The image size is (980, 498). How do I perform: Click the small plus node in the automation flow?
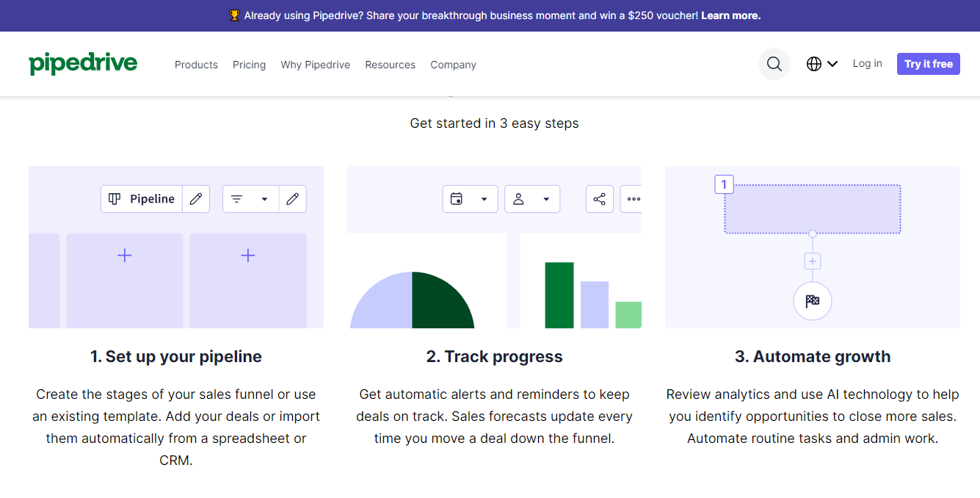(x=813, y=261)
